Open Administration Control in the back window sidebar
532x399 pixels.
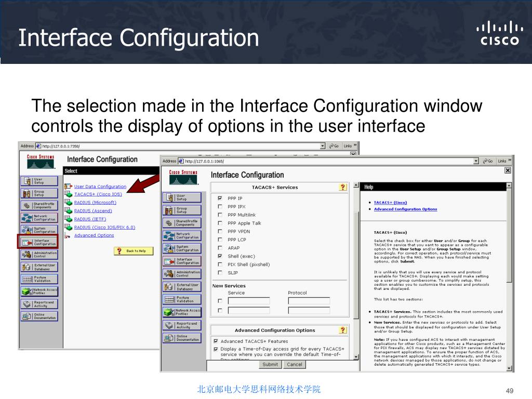pyautogui.click(x=39, y=254)
